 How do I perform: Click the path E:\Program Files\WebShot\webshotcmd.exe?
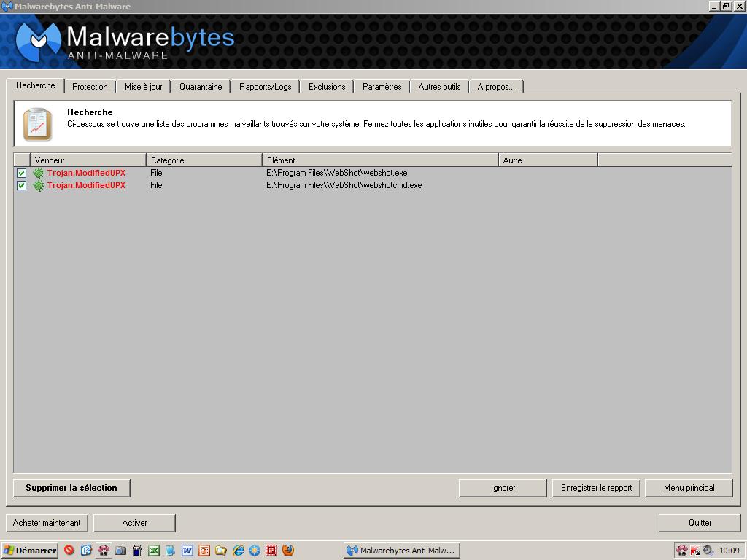[344, 185]
